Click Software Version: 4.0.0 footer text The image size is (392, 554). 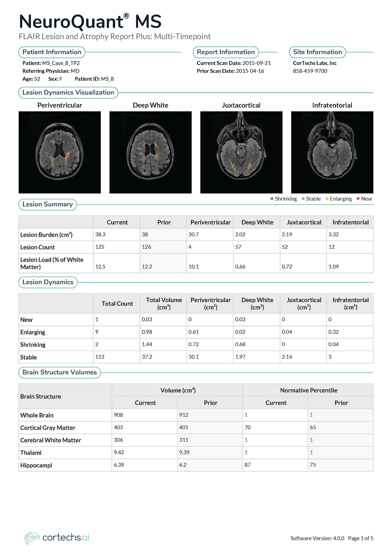(317, 538)
